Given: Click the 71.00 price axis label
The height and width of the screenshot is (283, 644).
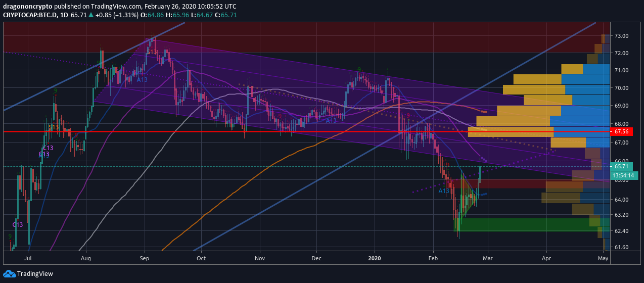Looking at the screenshot, I should click(621, 70).
